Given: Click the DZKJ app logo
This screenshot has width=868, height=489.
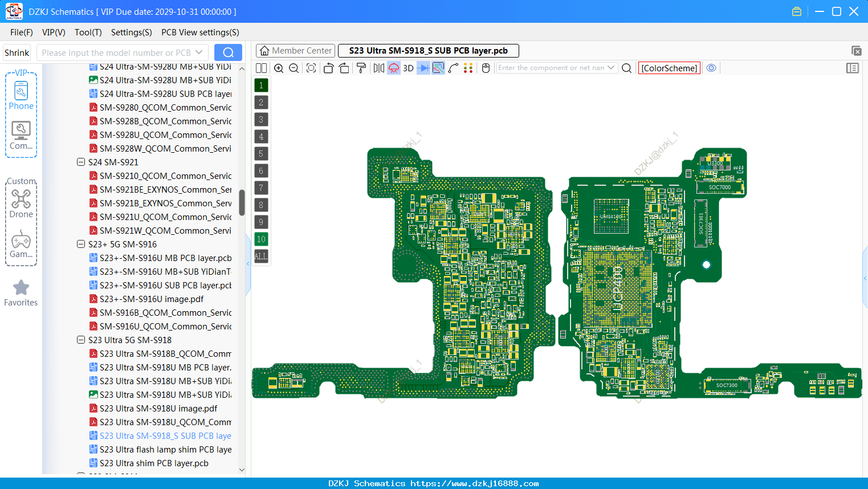Looking at the screenshot, I should pyautogui.click(x=14, y=11).
